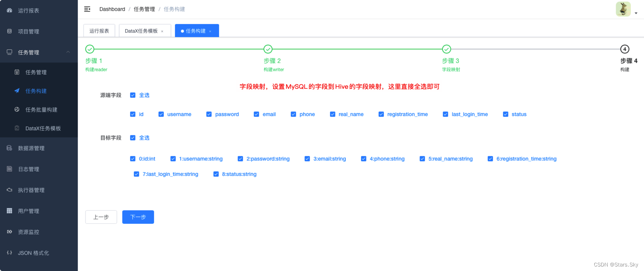
Task: Click the 日志管理 document icon
Action: click(9, 169)
